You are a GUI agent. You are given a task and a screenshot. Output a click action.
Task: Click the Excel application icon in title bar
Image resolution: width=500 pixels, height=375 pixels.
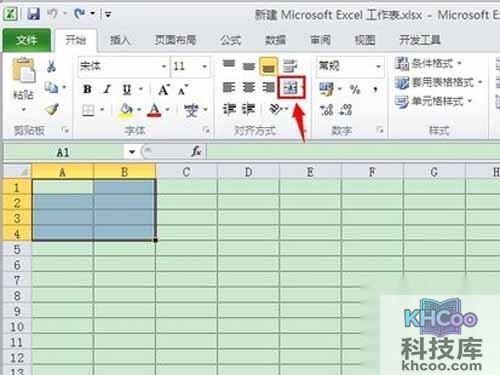coord(10,14)
